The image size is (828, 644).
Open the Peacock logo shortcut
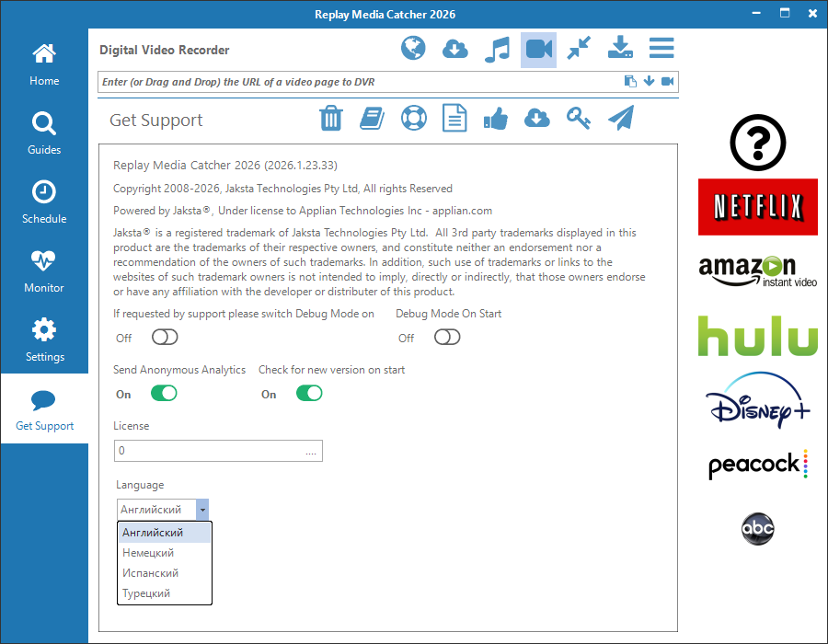click(x=758, y=465)
